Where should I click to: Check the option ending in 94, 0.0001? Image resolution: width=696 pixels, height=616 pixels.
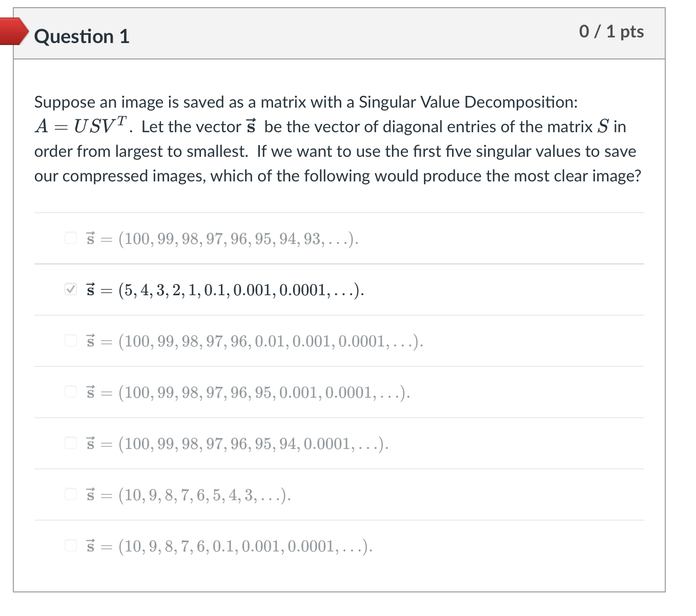pyautogui.click(x=70, y=442)
